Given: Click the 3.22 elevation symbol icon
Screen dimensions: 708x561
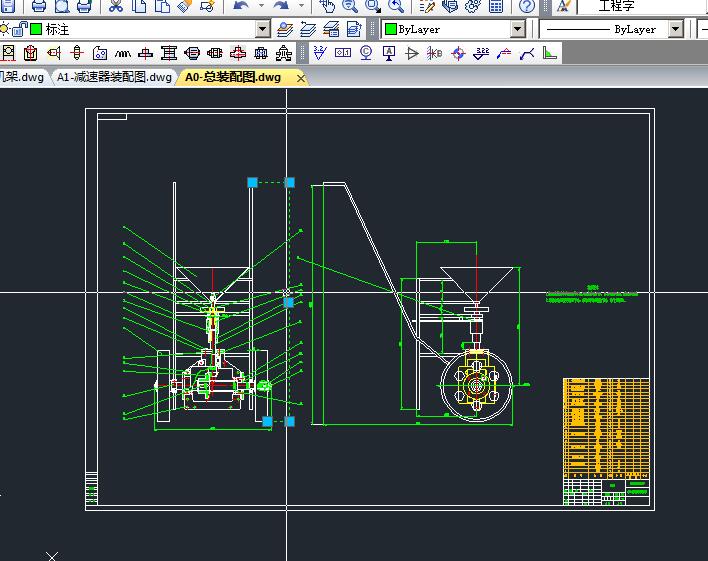Looking at the screenshot, I should click(x=481, y=53).
